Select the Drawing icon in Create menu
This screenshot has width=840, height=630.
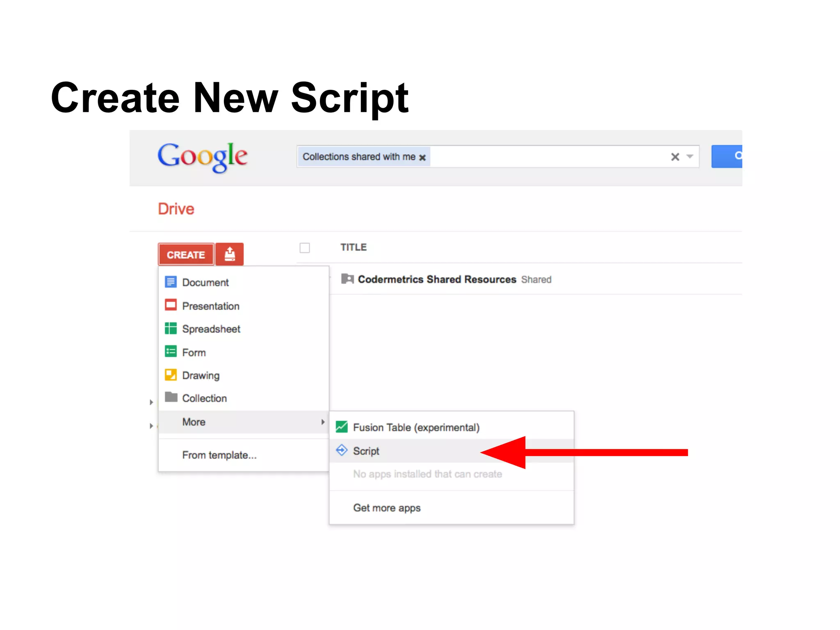tap(171, 375)
